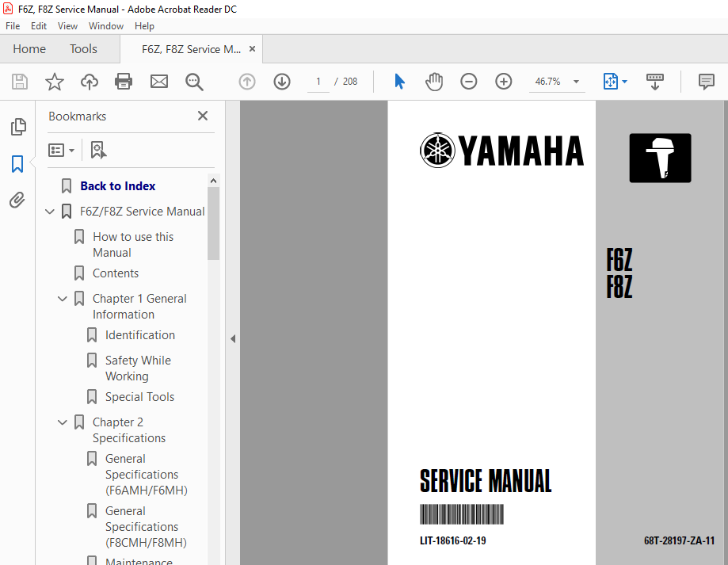Switch to the Home tab

29,49
